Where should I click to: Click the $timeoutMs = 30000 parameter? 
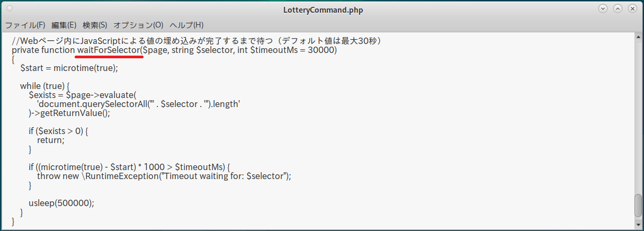click(293, 50)
